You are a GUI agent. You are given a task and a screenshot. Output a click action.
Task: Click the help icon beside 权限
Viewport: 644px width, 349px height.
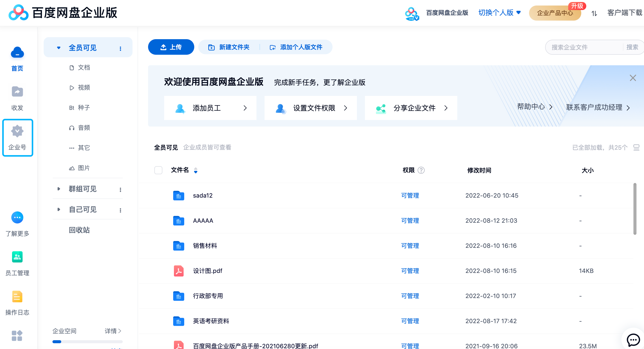421,170
